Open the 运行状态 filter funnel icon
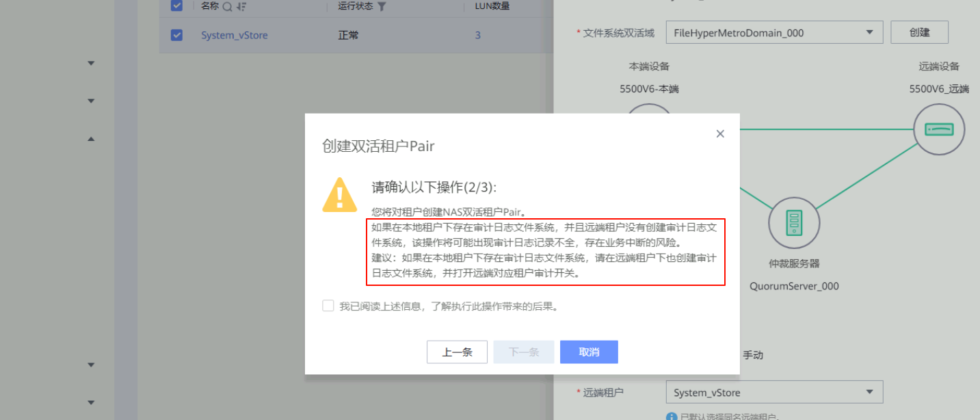 click(x=382, y=6)
